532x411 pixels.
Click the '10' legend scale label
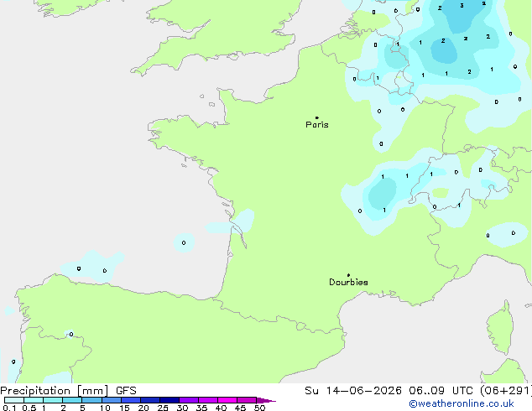(x=105, y=408)
